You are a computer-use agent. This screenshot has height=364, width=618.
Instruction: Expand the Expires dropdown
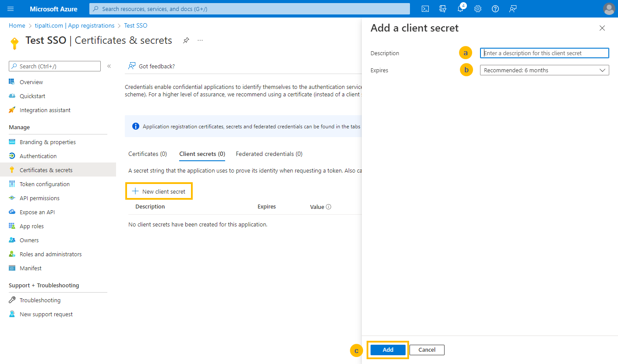pyautogui.click(x=544, y=70)
